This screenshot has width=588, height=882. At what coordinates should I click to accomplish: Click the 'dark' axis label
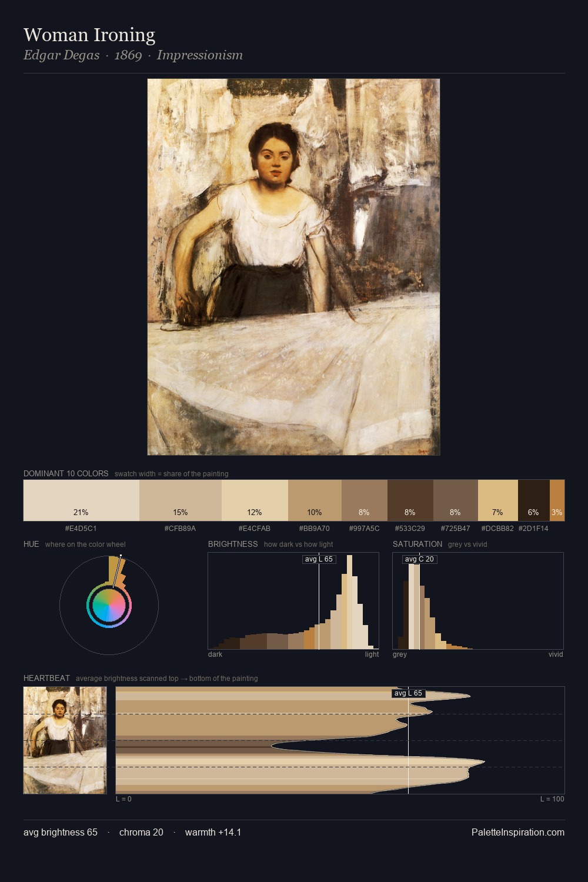click(x=215, y=654)
